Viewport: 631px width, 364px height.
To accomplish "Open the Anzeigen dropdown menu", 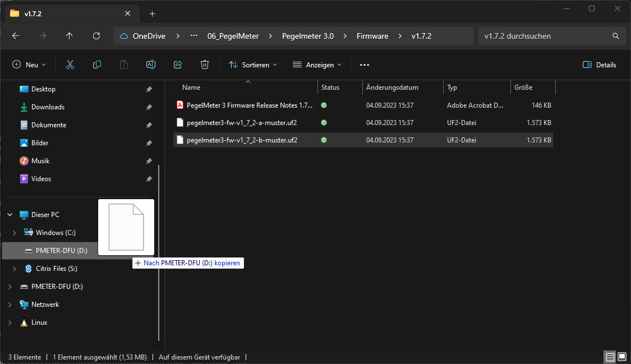I will click(x=317, y=64).
